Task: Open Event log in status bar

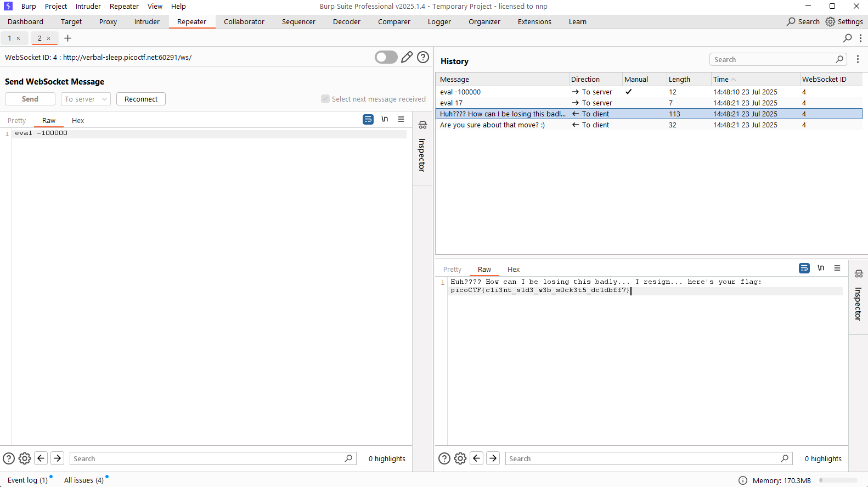Action: click(27, 480)
